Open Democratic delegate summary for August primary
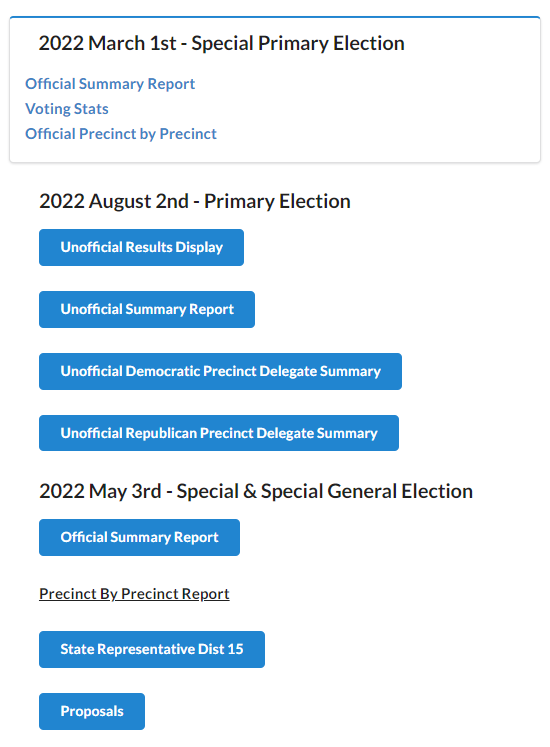The width and height of the screenshot is (550, 747). tap(220, 371)
